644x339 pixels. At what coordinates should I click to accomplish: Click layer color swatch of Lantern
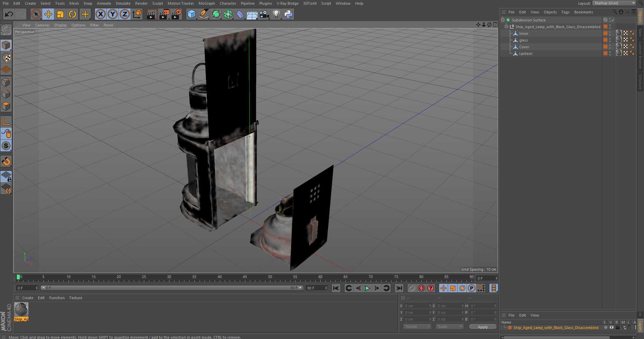[x=605, y=53]
